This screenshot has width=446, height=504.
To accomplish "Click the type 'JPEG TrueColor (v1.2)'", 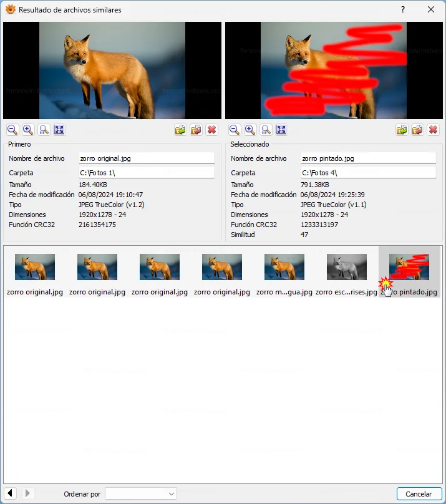I will (112, 205).
